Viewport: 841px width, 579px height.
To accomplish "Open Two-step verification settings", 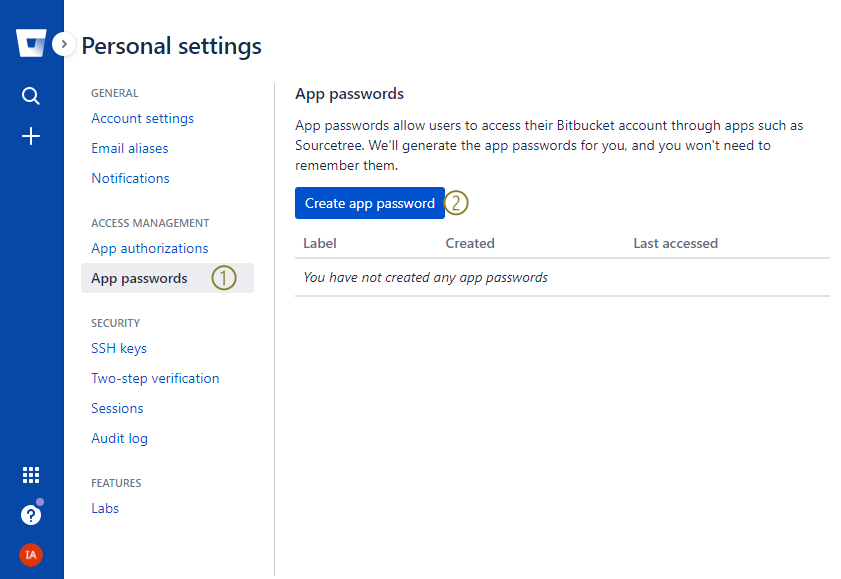I will point(155,378).
